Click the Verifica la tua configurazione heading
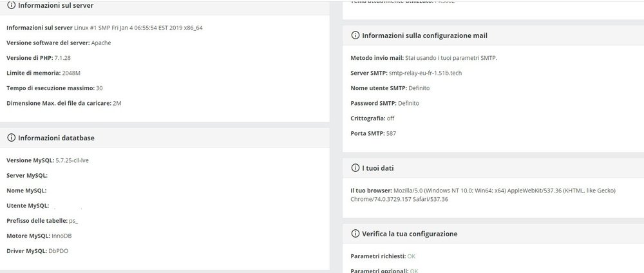644x273 pixels. point(410,234)
